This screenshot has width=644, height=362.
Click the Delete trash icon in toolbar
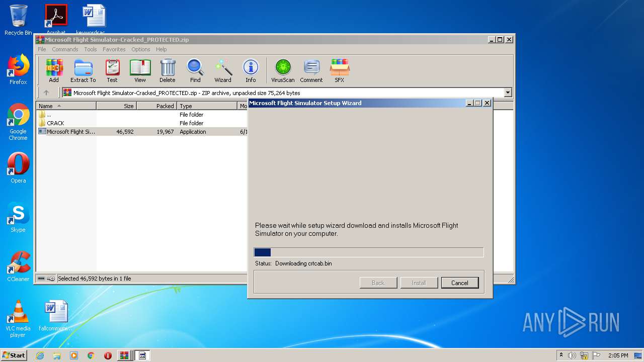(x=168, y=70)
